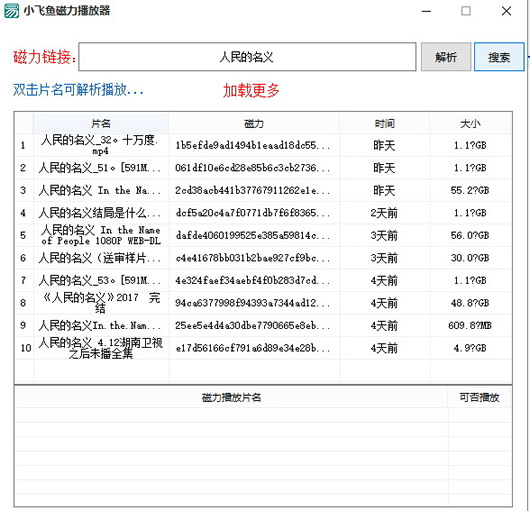
Task: Click the 大小 column header
Action: (470, 123)
